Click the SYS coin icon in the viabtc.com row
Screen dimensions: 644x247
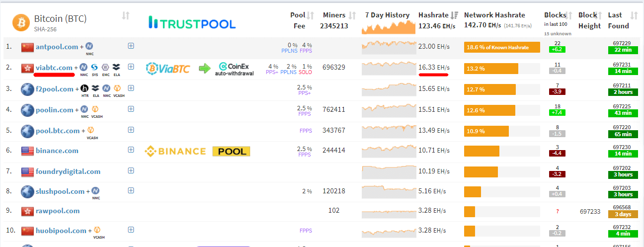pos(94,67)
